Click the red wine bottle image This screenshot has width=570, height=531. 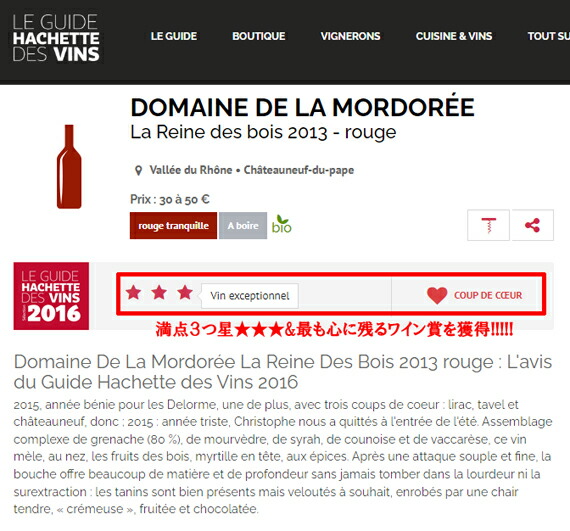tap(69, 166)
